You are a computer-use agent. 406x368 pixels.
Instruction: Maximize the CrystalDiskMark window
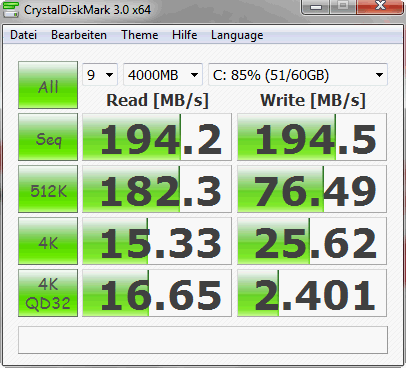[343, 6]
